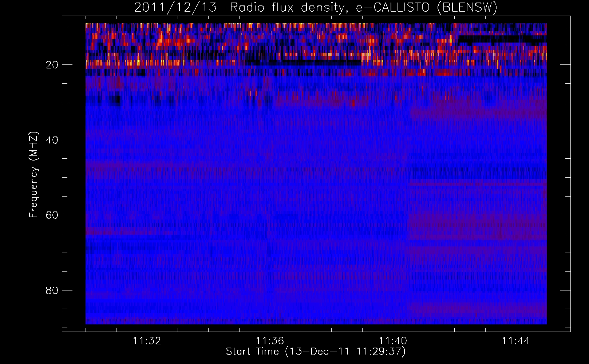Click the 11:32 time tick label
The image size is (589, 364).
coord(147,341)
